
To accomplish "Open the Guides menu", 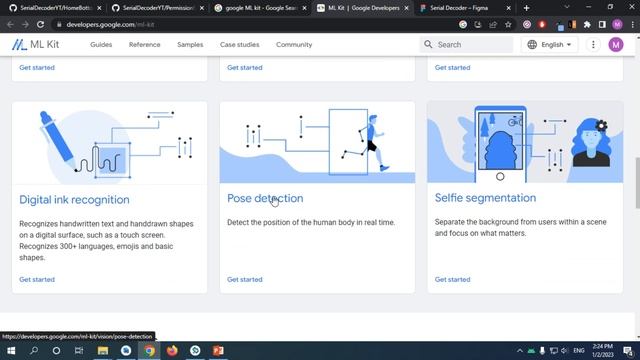I will [x=101, y=44].
